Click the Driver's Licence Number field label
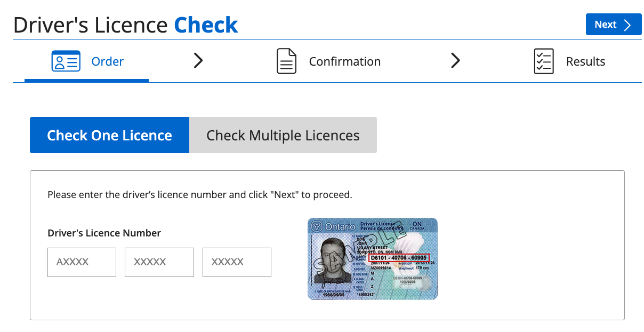 pos(104,233)
